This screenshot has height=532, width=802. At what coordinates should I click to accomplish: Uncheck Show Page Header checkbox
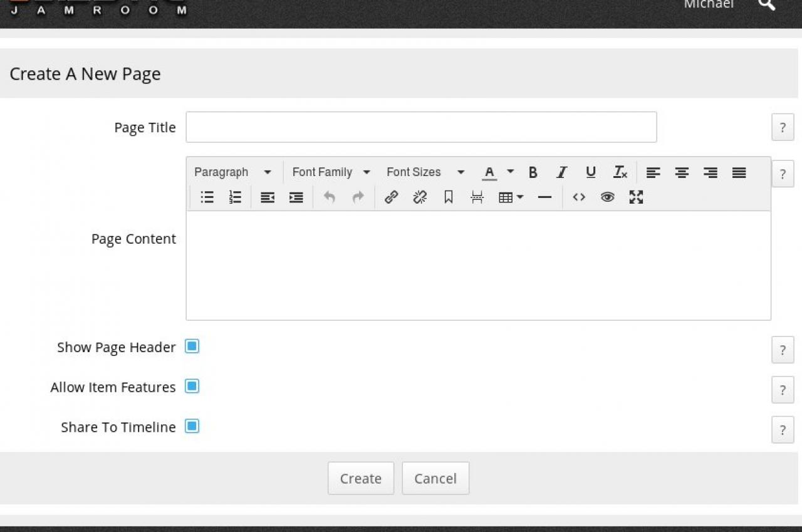coord(192,347)
